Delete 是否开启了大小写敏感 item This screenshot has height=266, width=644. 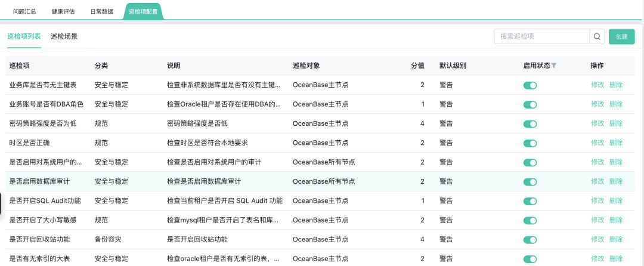coord(616,220)
